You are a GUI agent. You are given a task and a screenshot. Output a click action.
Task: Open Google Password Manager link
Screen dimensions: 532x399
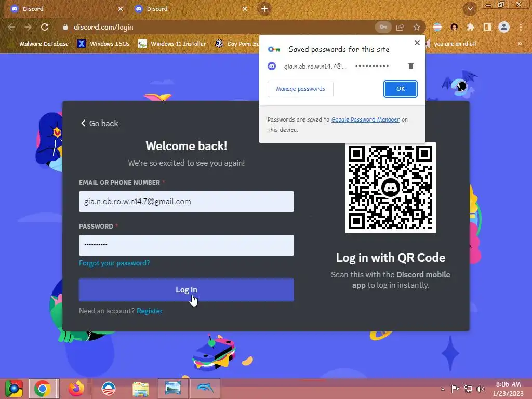(x=365, y=119)
